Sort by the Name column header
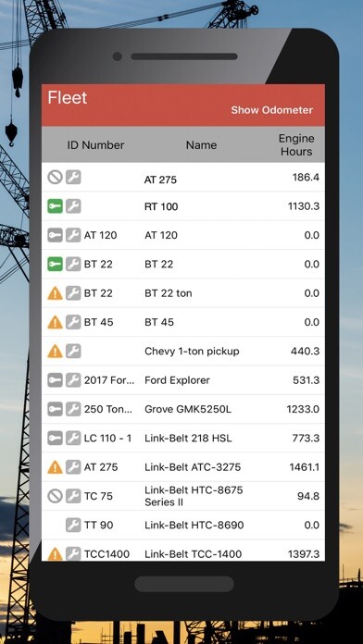The image size is (363, 644). coord(201,145)
